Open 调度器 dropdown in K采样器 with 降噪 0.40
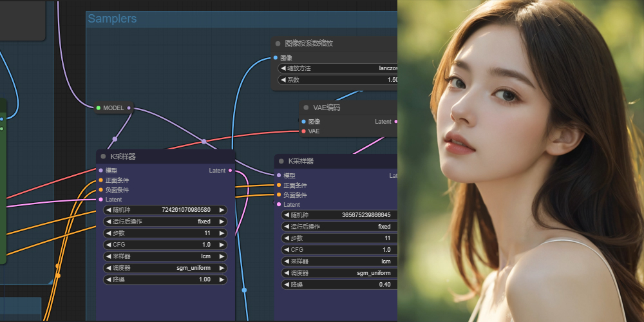 (339, 272)
